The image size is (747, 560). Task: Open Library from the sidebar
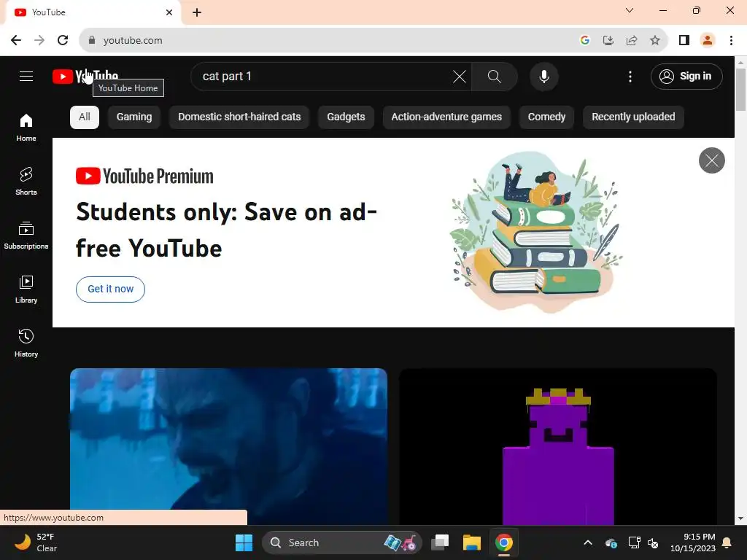click(x=26, y=289)
